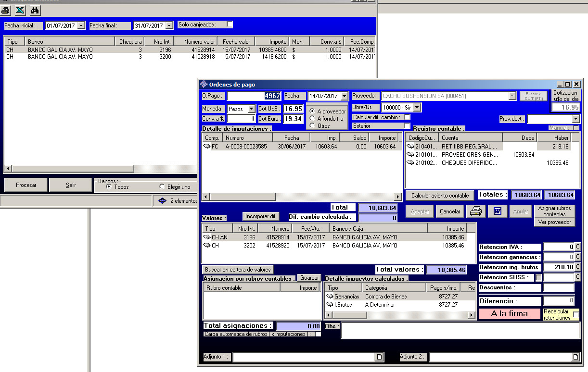Sort cheques by the Banco column header
Viewport: 588px width, 372px height.
click(70, 42)
